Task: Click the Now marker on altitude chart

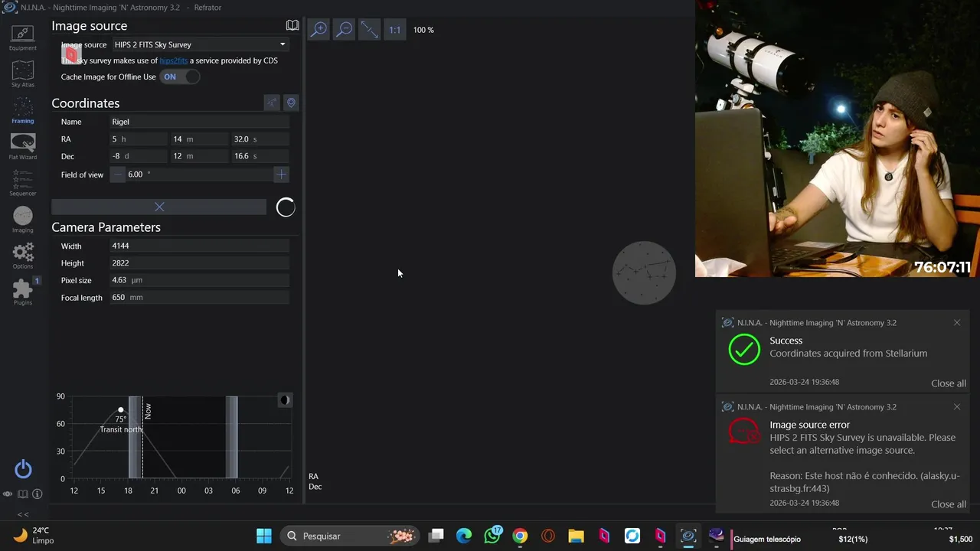Action: tap(148, 411)
